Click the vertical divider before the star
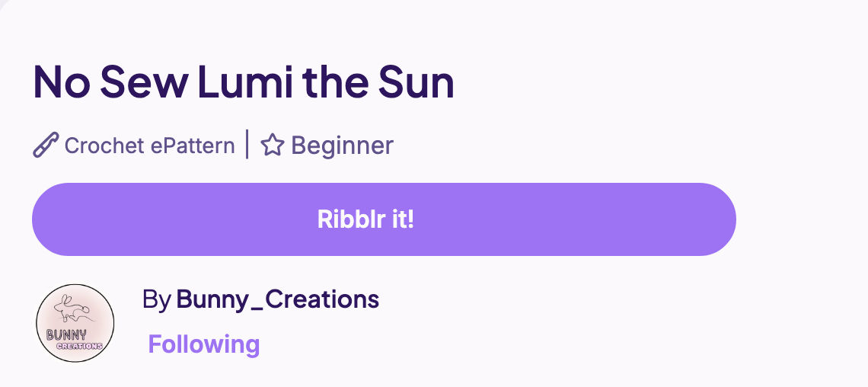The image size is (868, 387). [247, 144]
